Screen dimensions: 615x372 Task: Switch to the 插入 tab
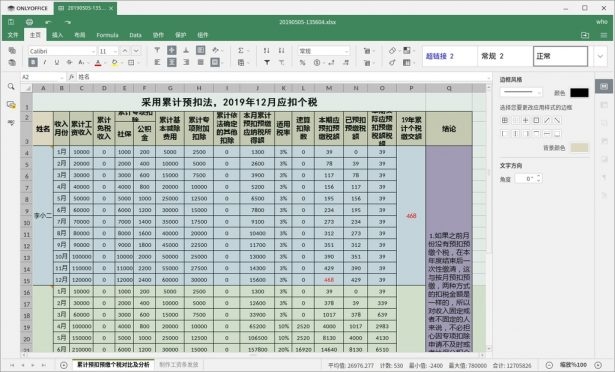pos(57,35)
